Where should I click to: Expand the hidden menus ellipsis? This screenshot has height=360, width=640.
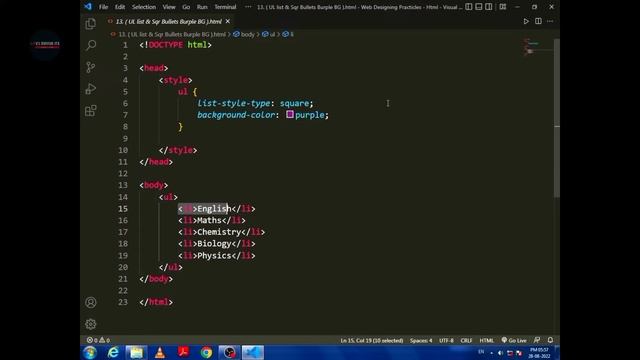pos(248,7)
